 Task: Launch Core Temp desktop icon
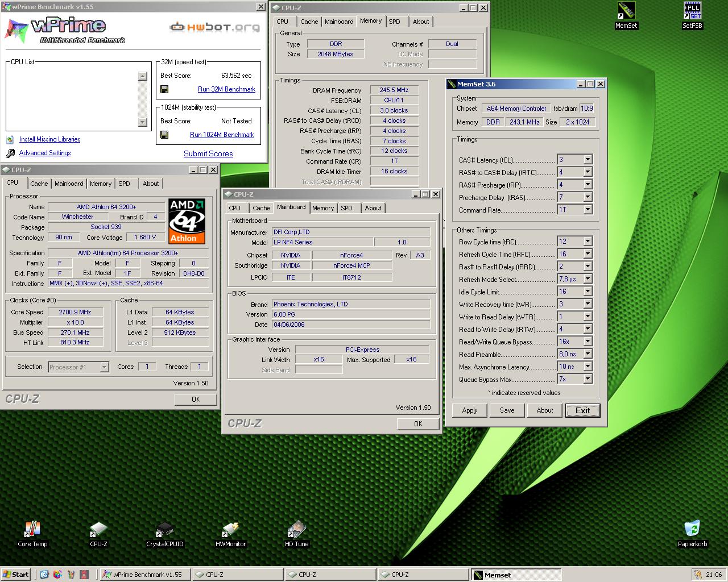[32, 534]
